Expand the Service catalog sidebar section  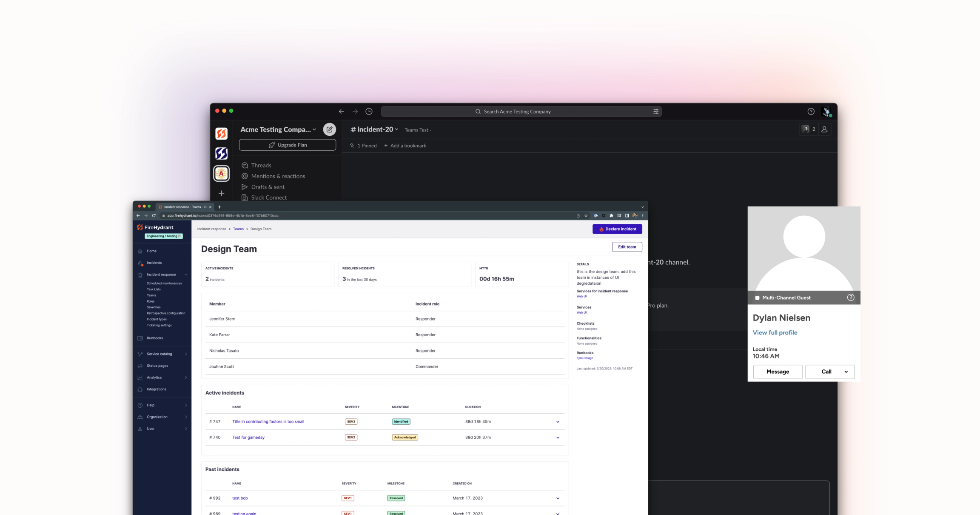186,354
